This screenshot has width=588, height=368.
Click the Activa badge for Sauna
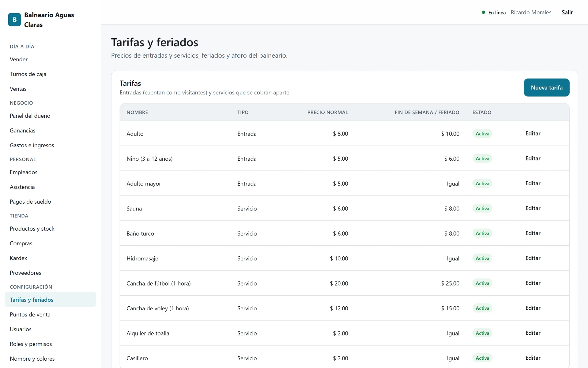(482, 208)
